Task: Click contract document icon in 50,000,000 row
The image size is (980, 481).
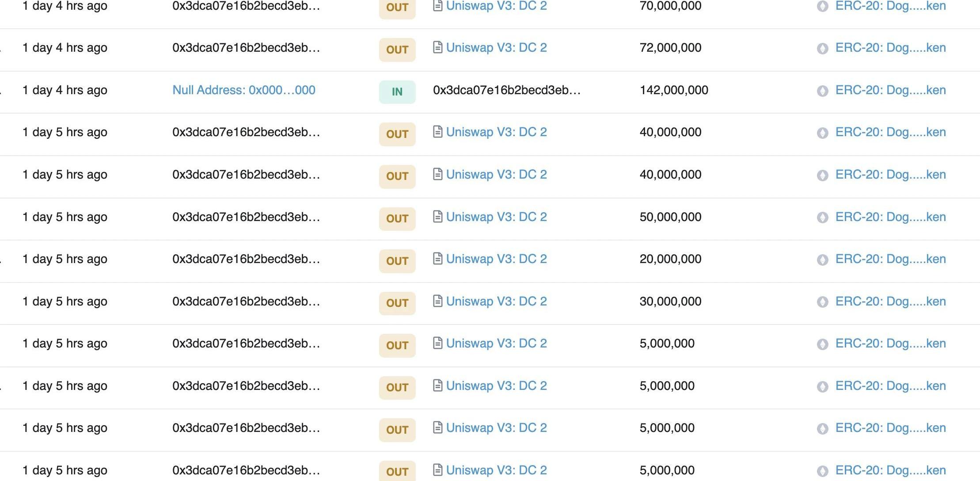Action: pyautogui.click(x=437, y=217)
